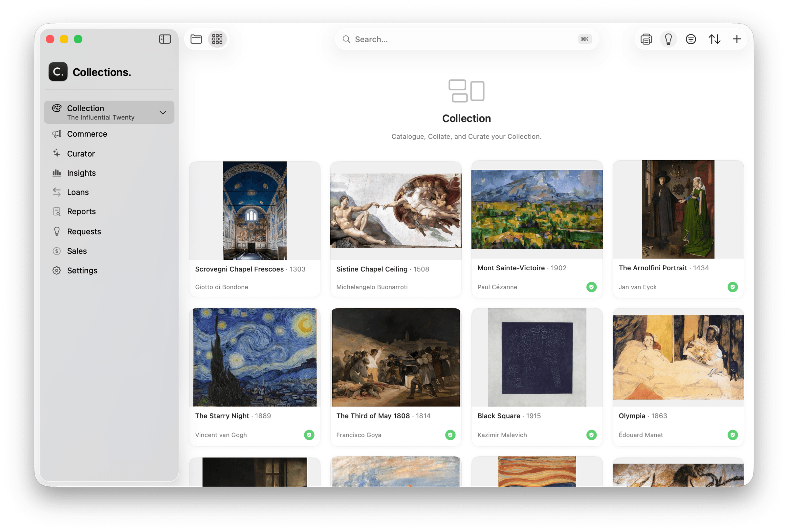Open Curator in the sidebar
Image resolution: width=788 pixels, height=532 pixels.
(x=109, y=154)
